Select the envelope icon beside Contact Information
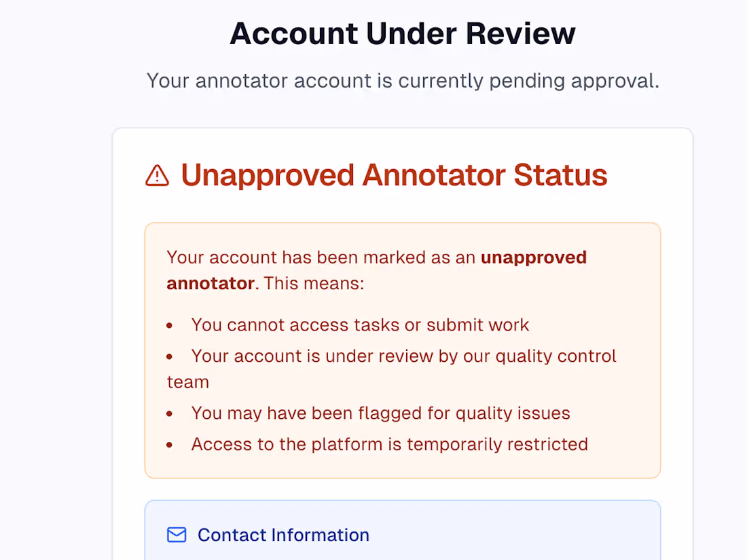Viewport: 747px width, 560px height. point(176,535)
